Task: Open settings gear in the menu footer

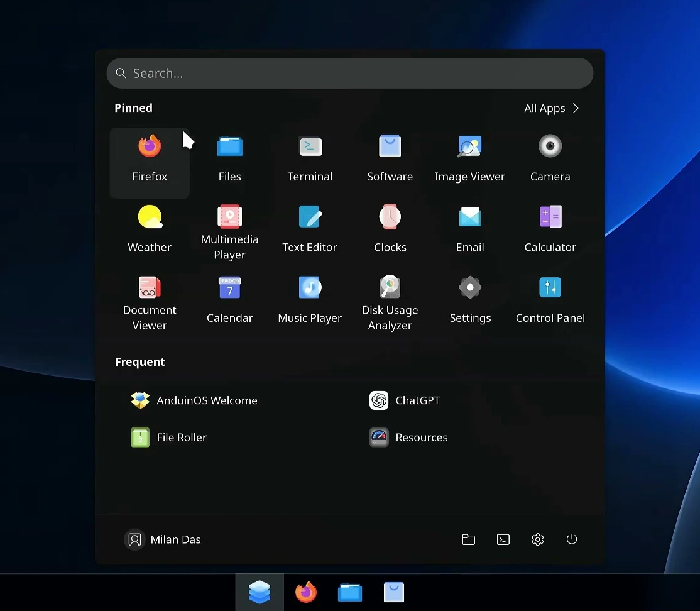Action: tap(537, 539)
